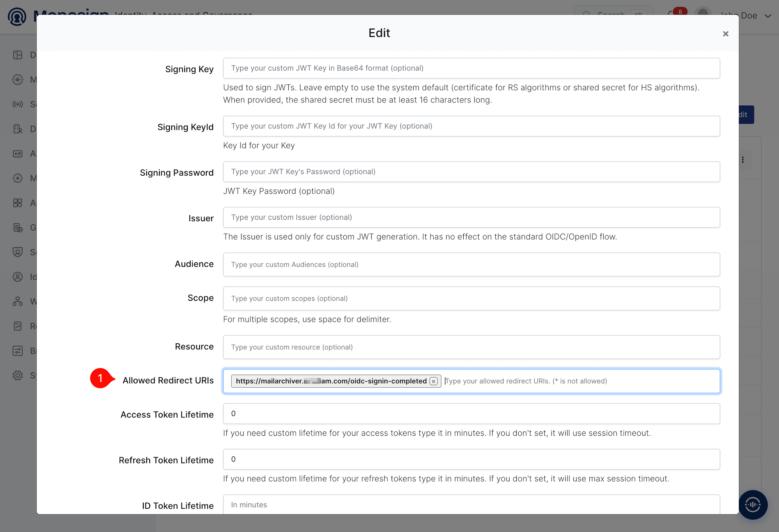Click the Access Token Lifetime field
The image size is (779, 532).
point(471,413)
